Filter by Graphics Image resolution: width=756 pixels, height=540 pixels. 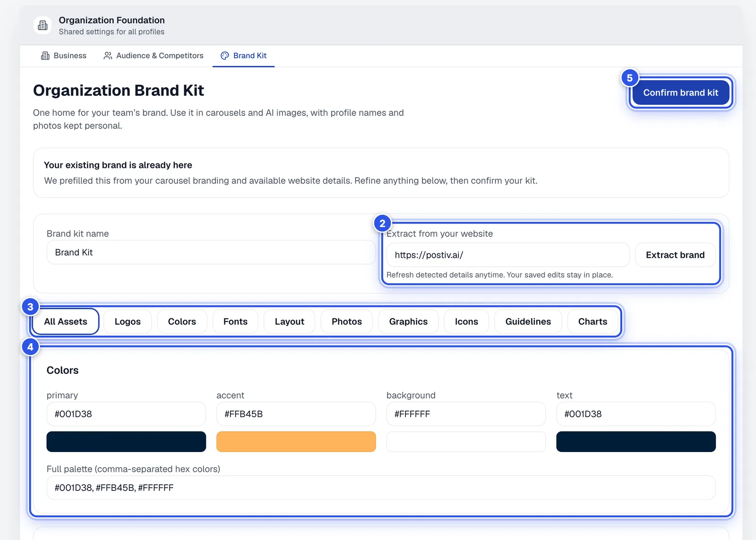click(x=408, y=322)
